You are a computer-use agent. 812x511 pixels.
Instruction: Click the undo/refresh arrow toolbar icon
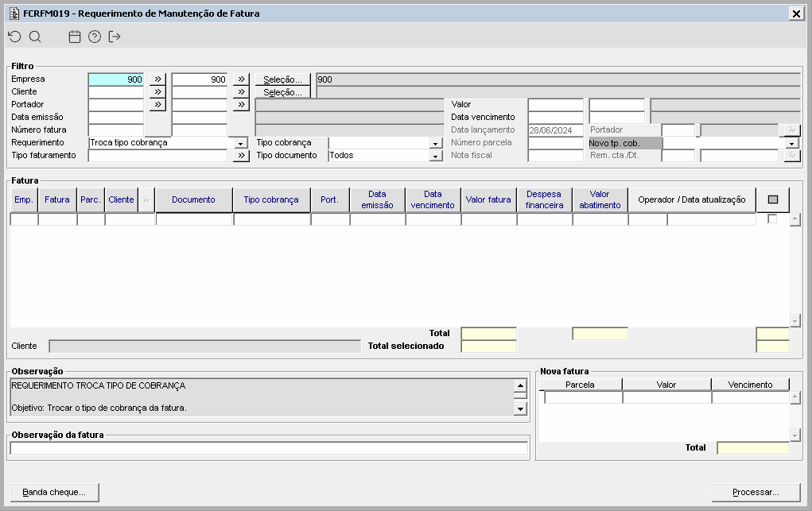pyautogui.click(x=14, y=37)
